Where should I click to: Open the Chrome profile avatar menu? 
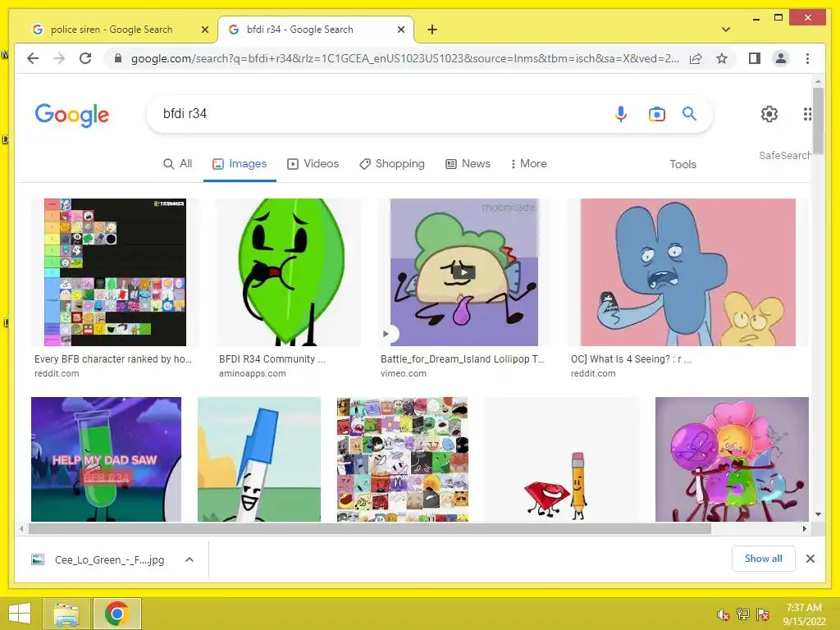click(781, 58)
